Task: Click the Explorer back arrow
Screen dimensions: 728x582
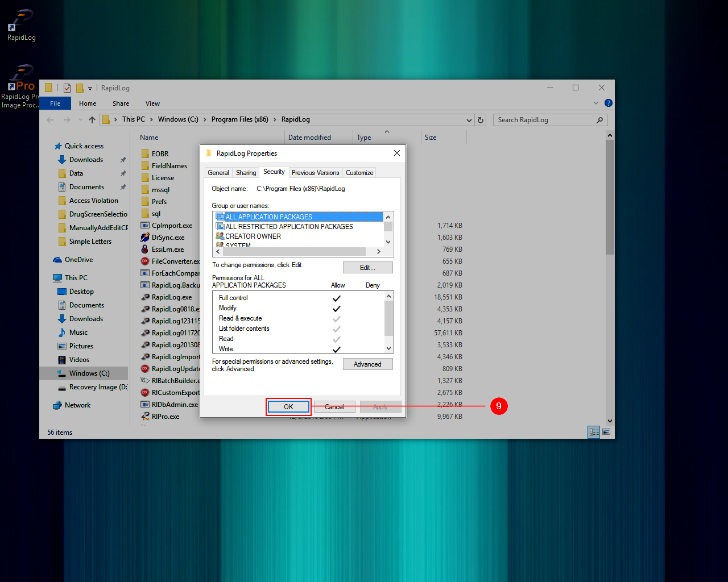Action: coord(50,120)
